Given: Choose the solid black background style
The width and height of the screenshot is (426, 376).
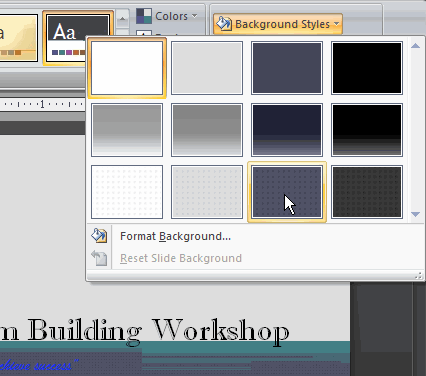Looking at the screenshot, I should 367,68.
